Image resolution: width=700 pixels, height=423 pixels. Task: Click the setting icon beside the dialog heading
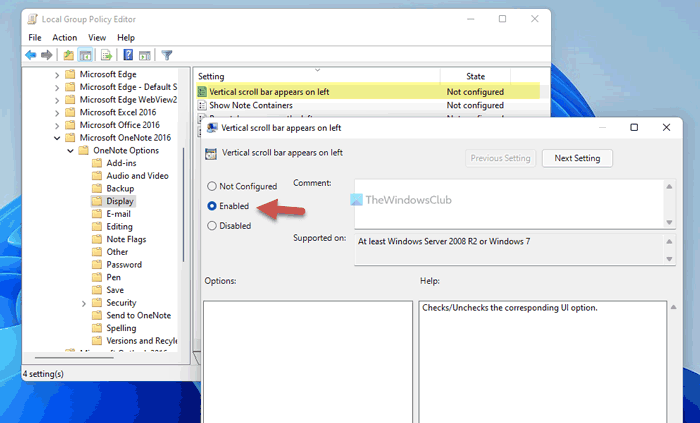click(x=211, y=154)
